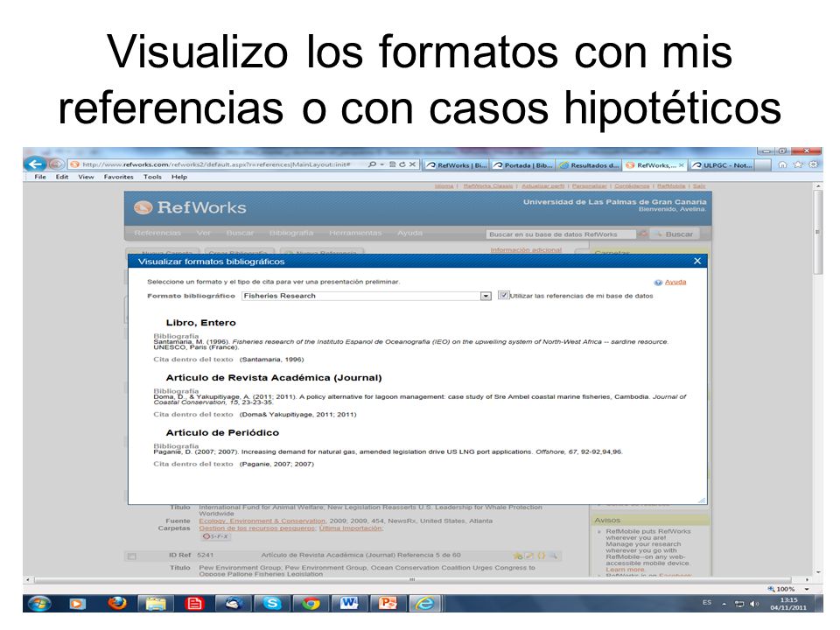Check the box for reference ID 5241
The height and width of the screenshot is (630, 840).
132,556
